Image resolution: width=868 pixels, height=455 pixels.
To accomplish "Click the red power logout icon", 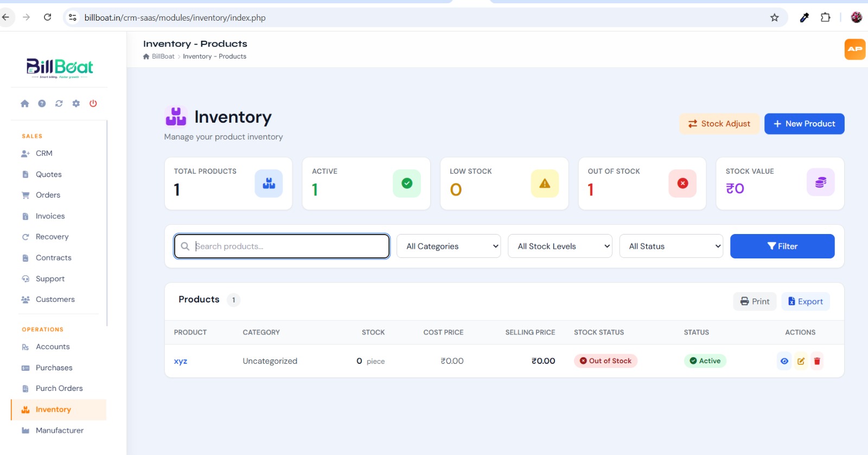I will click(93, 104).
